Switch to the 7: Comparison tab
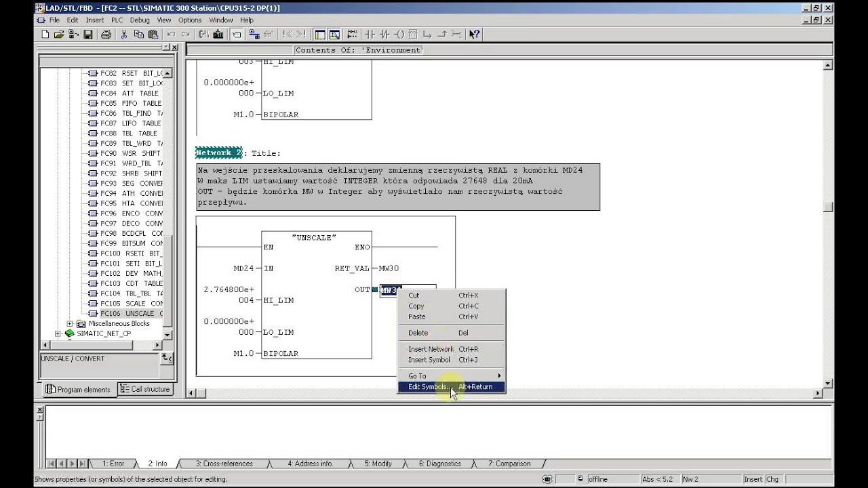Viewport: 868px width, 488px height. point(509,464)
